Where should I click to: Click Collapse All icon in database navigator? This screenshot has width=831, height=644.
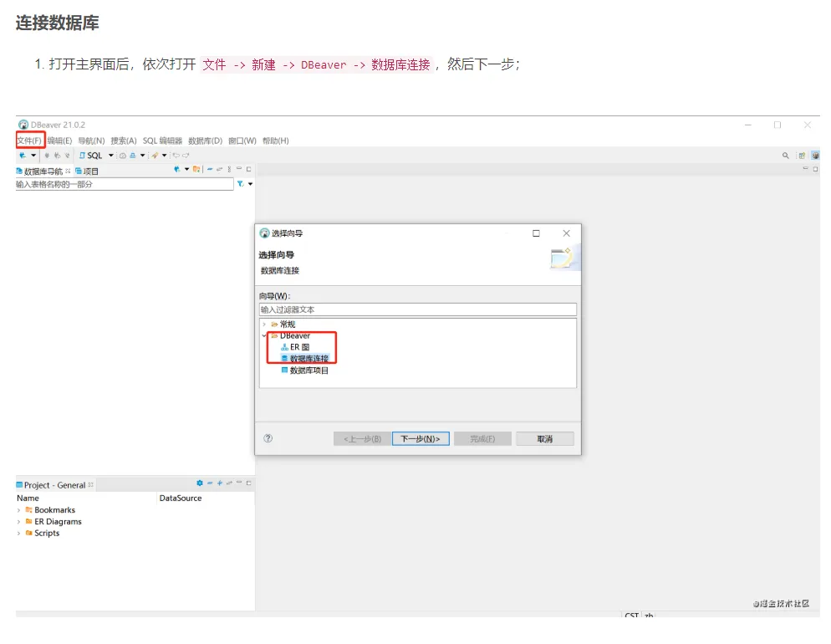(x=210, y=169)
